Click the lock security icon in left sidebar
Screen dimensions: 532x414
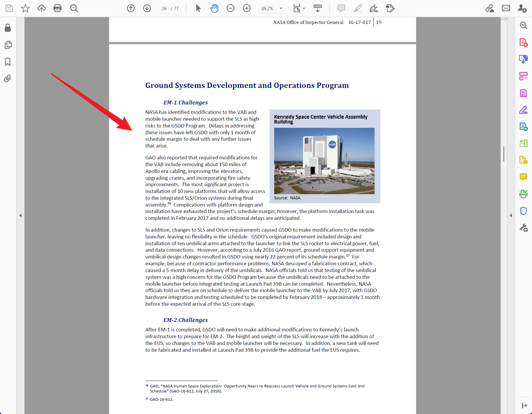tap(8, 28)
